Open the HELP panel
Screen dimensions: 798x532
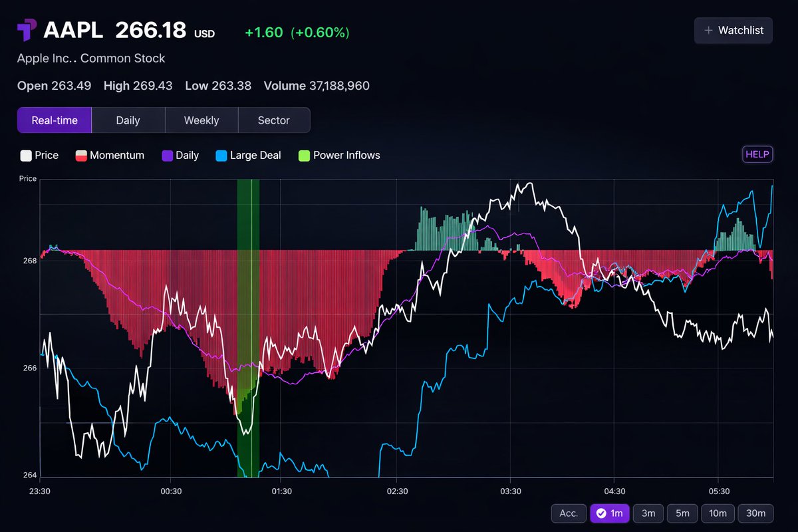pyautogui.click(x=757, y=154)
